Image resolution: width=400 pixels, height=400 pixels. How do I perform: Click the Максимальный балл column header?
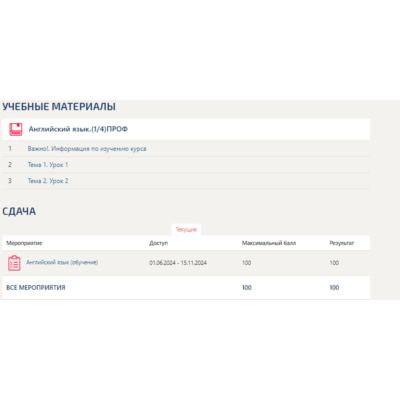[x=269, y=243]
